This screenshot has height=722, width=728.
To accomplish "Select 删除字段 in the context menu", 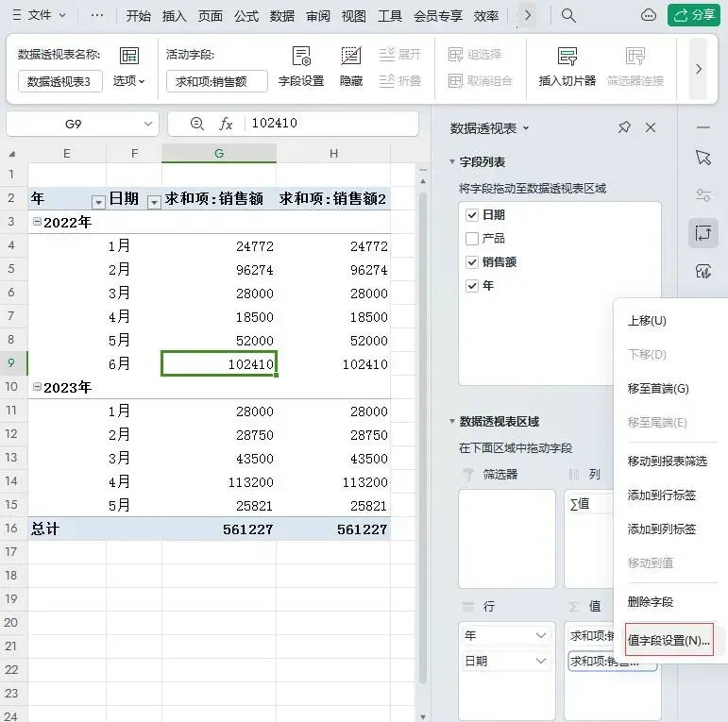I will pos(650,602).
